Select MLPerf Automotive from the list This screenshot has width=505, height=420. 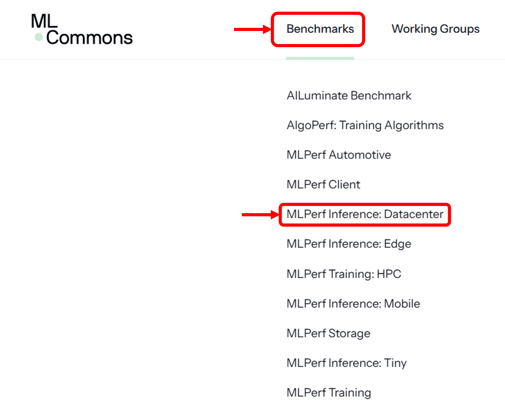[338, 155]
